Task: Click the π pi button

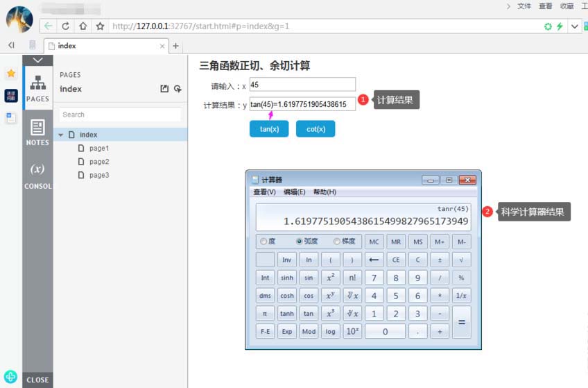Action: pos(265,313)
